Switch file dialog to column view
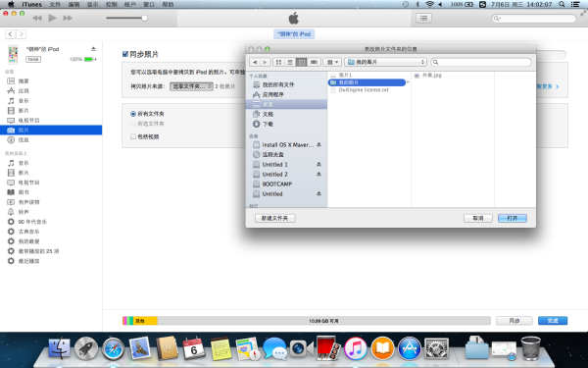Viewport: 588px width, 368px height. [x=302, y=62]
